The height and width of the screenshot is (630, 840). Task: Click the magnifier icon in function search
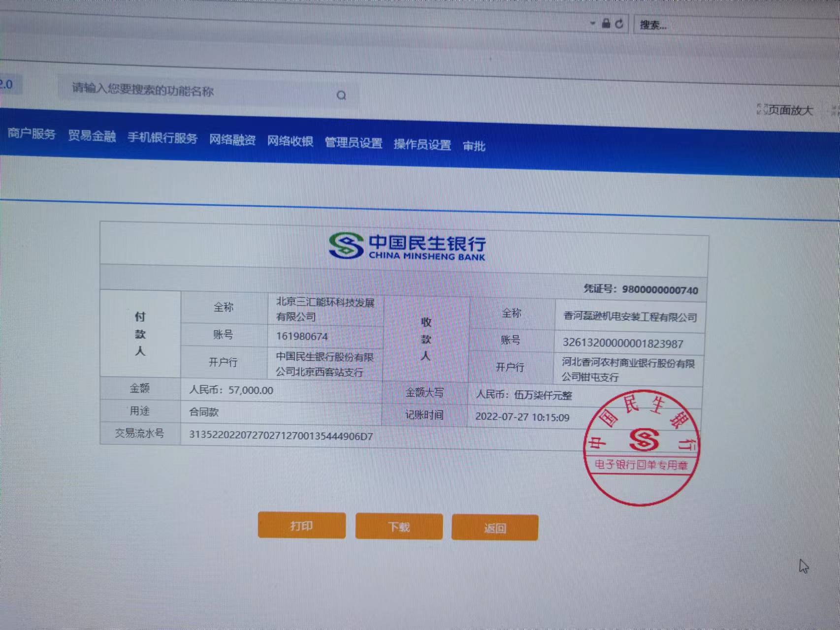coord(341,95)
